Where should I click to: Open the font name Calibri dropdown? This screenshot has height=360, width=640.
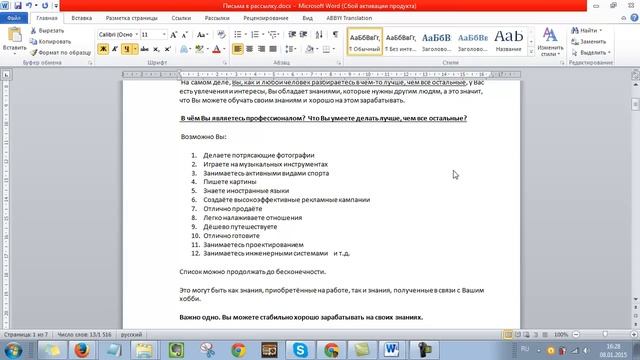[137, 35]
